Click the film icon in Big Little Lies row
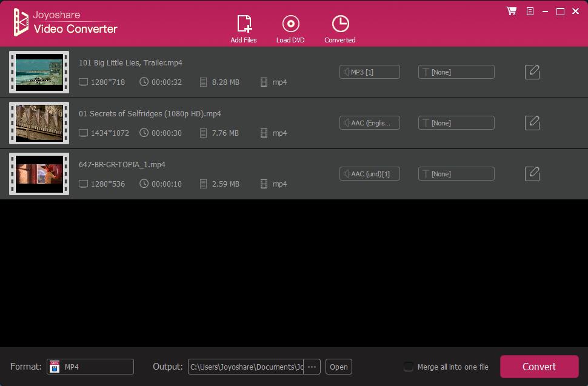This screenshot has height=386, width=588. (264, 82)
